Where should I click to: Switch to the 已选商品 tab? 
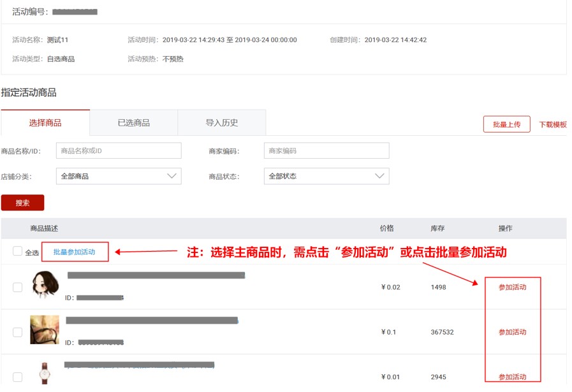point(133,123)
